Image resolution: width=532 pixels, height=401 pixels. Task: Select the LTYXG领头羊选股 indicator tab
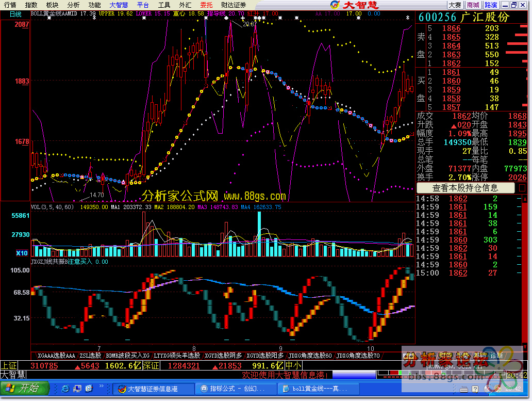pos(177,356)
